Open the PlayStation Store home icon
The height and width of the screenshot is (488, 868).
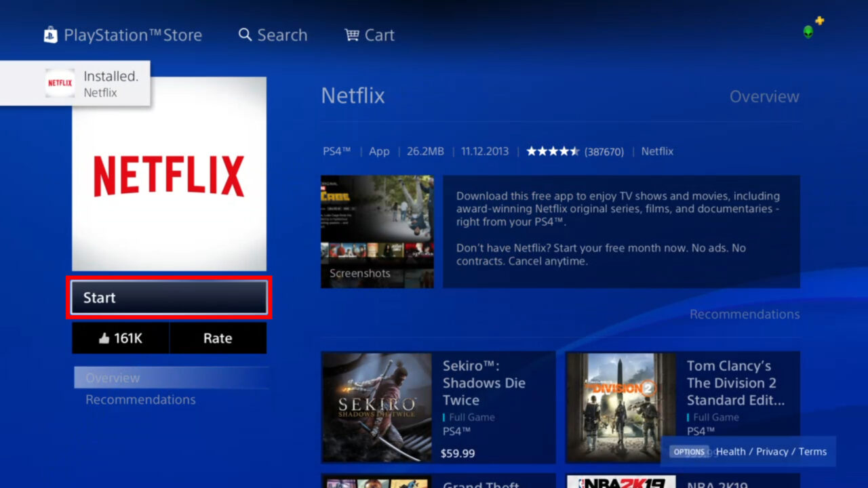[50, 34]
